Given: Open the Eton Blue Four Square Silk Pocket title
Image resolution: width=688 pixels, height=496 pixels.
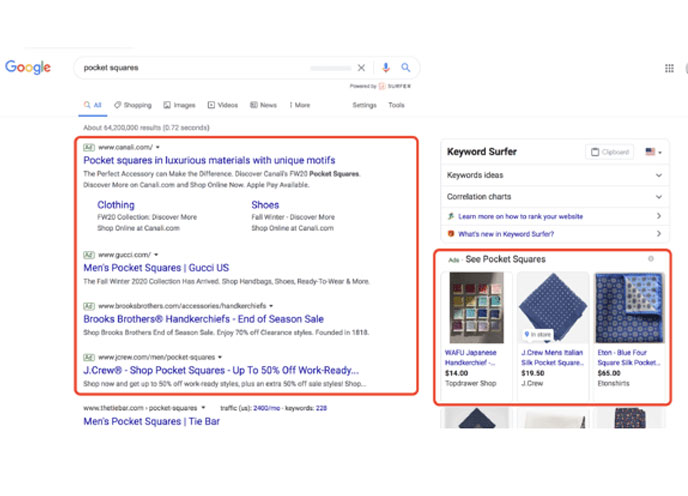Looking at the screenshot, I should tap(629, 358).
